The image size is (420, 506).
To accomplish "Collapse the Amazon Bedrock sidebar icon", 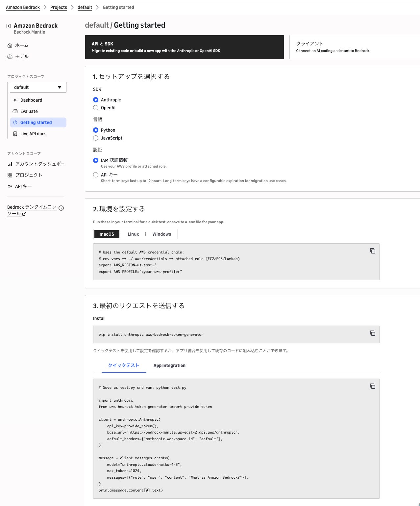I will tap(9, 26).
